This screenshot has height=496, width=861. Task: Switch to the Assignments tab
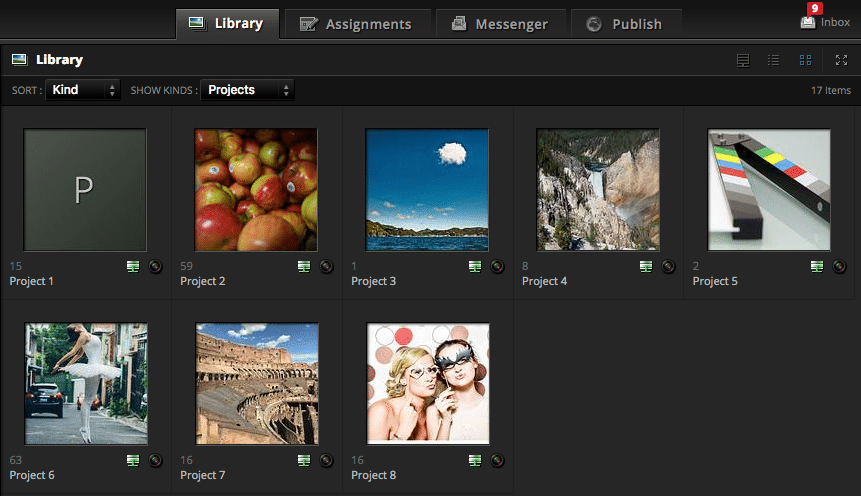355,24
